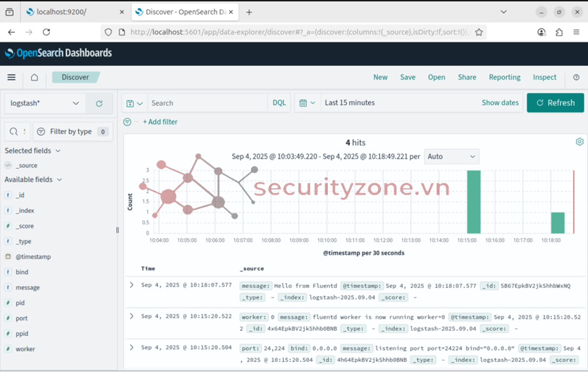Click the Last 15 minutes time range
Image resolution: width=588 pixels, height=372 pixels.
point(350,103)
